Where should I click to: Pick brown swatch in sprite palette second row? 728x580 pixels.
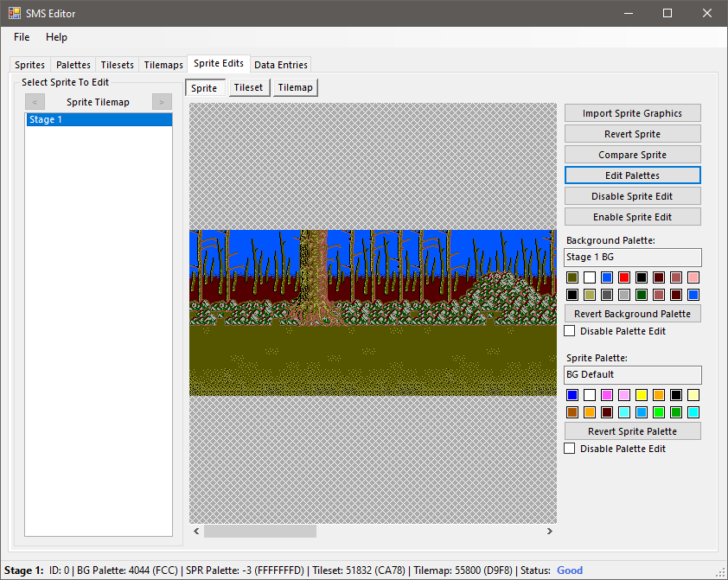[x=572, y=412]
